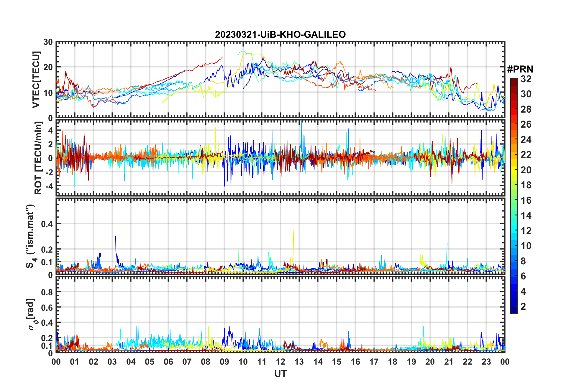Click colorbar tick label 32
Screen dimensions: 561x392
tap(526, 79)
